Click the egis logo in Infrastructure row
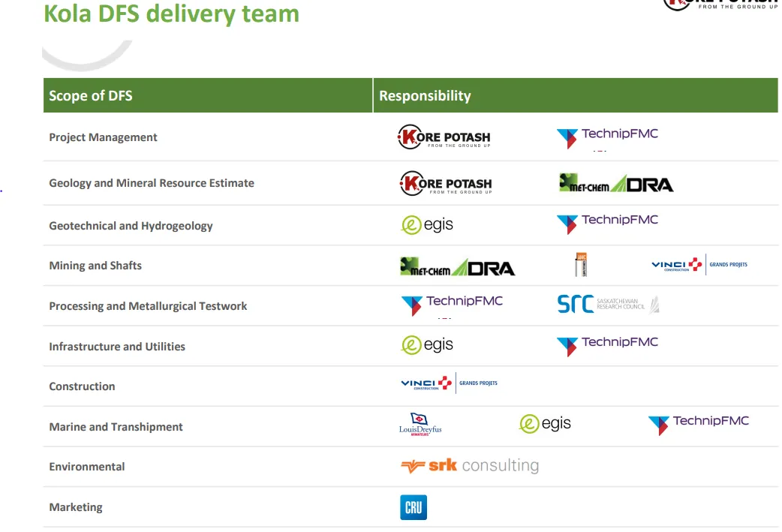Screen dimensions: 782x532 (x=427, y=344)
